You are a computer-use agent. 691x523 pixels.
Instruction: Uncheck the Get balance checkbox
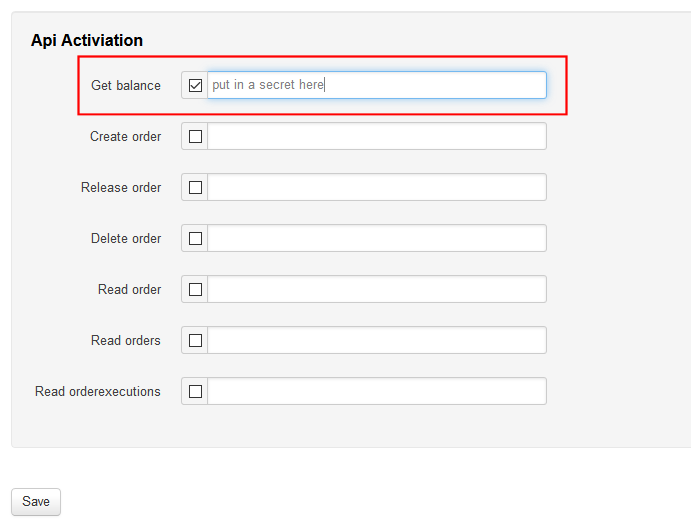(195, 86)
